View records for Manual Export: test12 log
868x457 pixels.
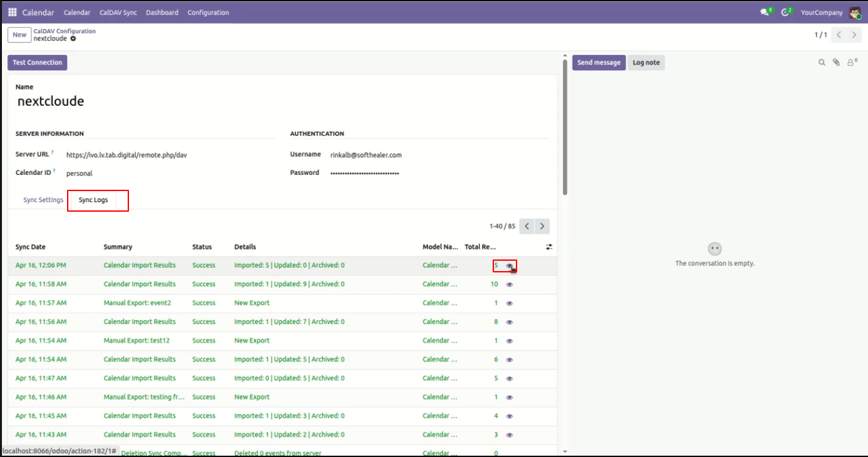point(509,341)
